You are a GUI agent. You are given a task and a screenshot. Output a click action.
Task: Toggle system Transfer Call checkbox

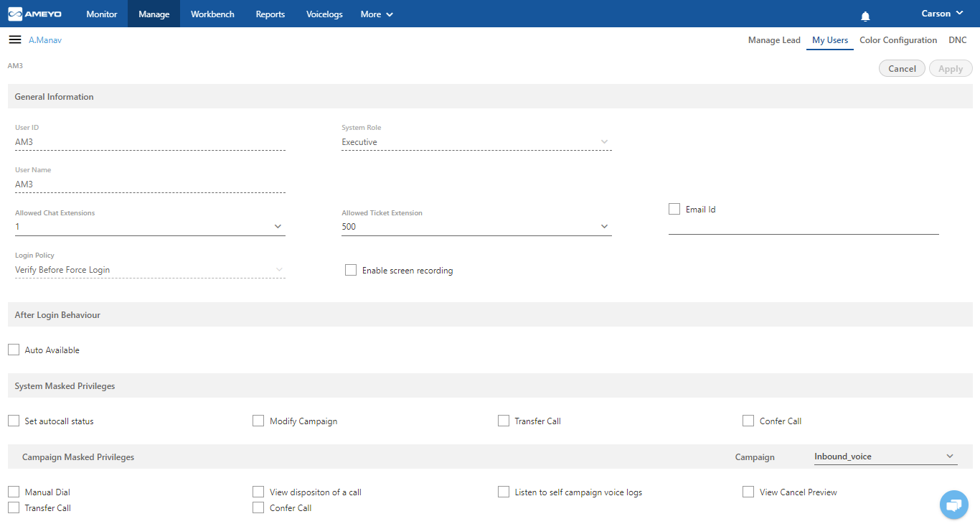pos(504,421)
